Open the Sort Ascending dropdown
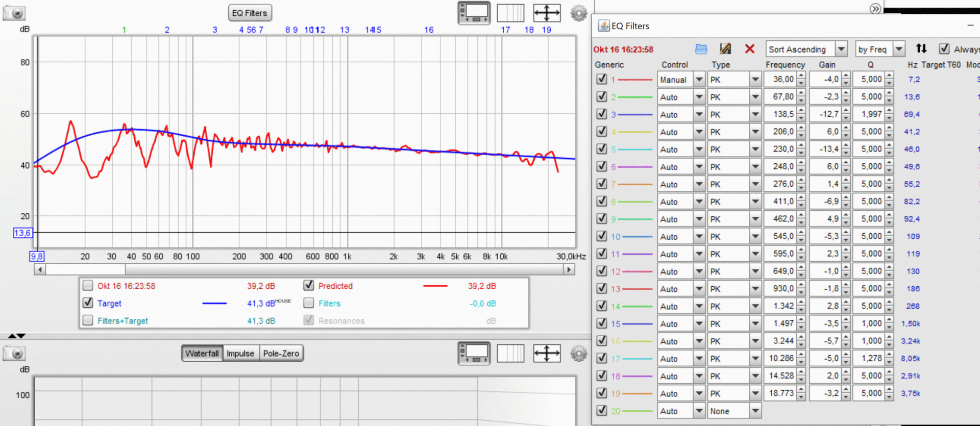This screenshot has width=980, height=426. click(x=841, y=49)
